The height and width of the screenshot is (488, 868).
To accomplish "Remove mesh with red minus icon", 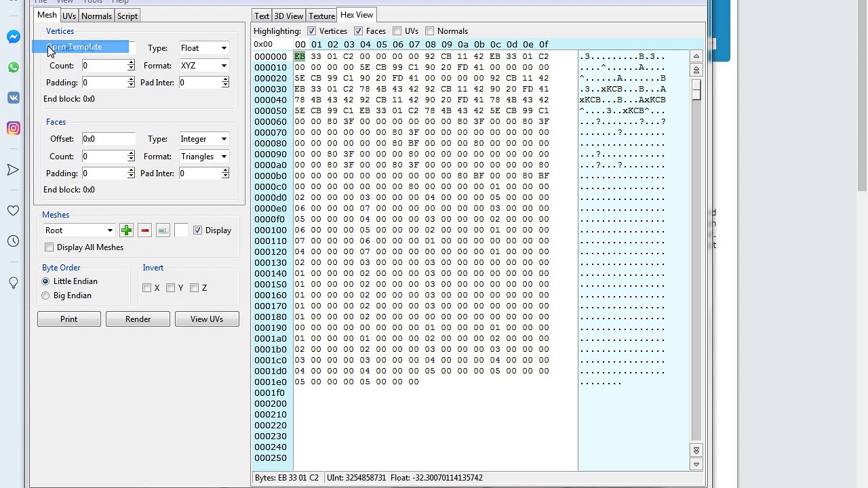I will (144, 230).
